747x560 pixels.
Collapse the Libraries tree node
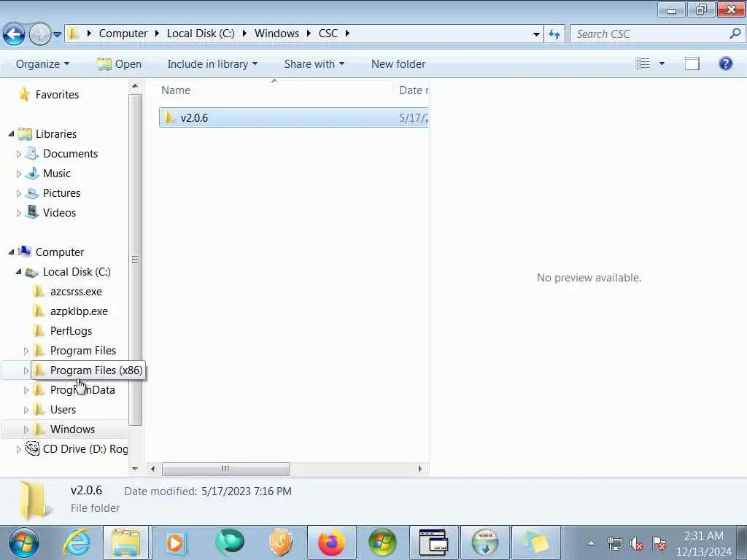pos(11,134)
